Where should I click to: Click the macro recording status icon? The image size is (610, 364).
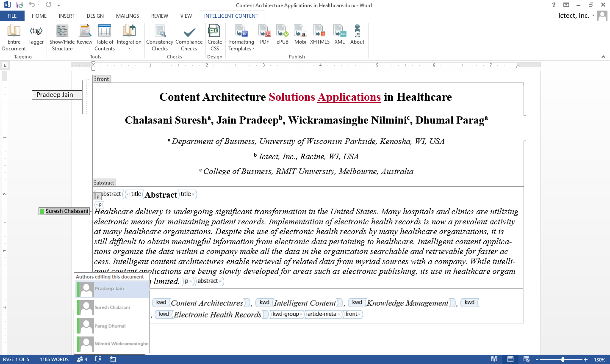click(x=113, y=359)
